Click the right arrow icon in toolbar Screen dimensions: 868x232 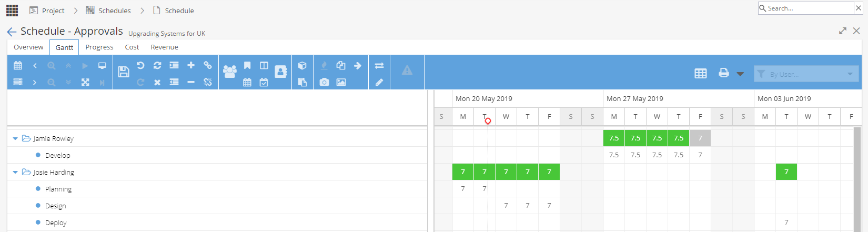(x=358, y=65)
